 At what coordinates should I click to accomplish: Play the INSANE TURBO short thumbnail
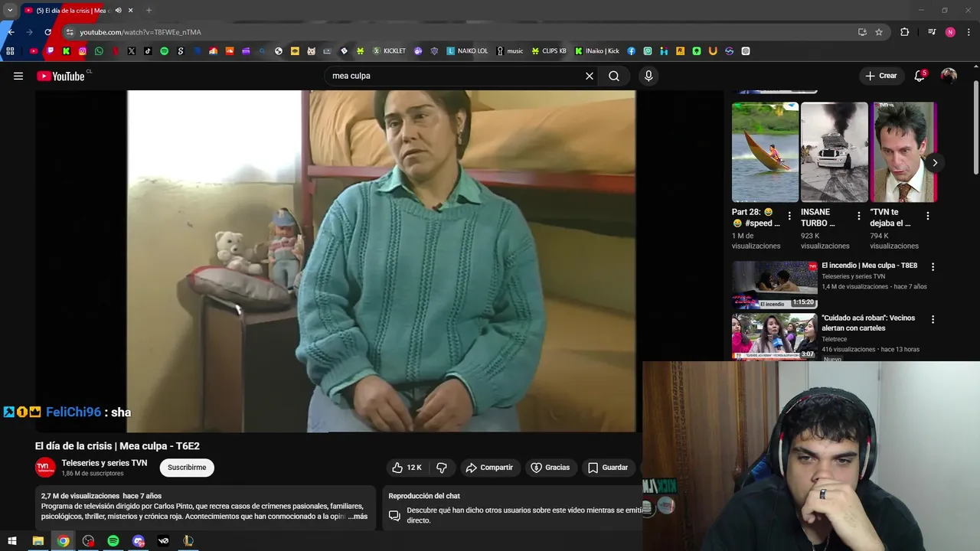pos(835,152)
